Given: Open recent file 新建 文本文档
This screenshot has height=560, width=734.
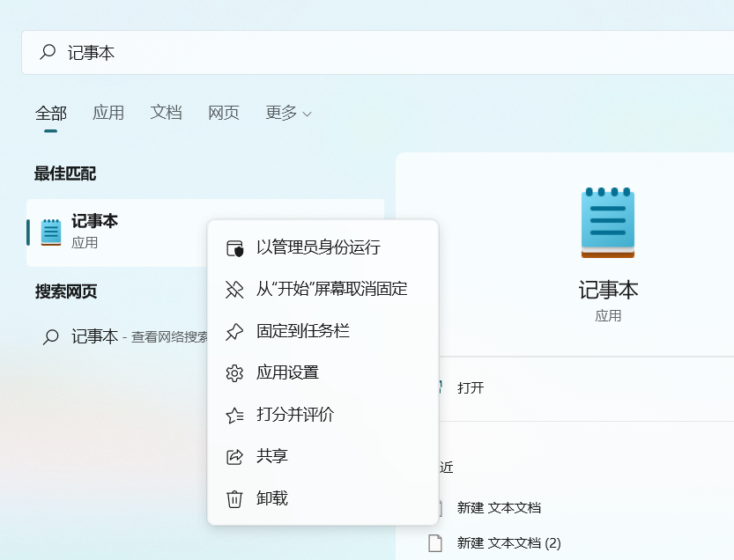Looking at the screenshot, I should coord(499,507).
